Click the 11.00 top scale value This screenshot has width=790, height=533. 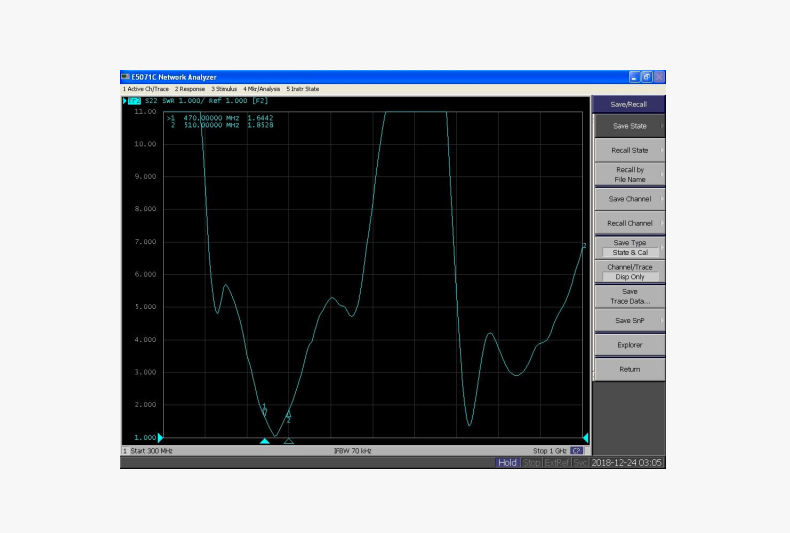(145, 112)
